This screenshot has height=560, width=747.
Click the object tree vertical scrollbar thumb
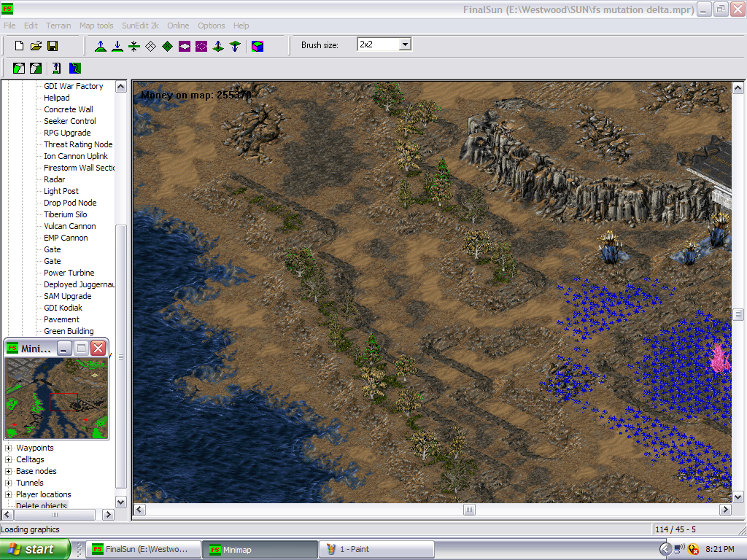pos(121,356)
